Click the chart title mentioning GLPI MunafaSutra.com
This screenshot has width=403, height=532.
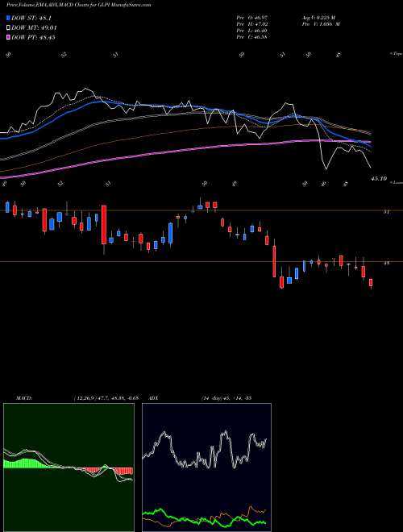pyautogui.click(x=79, y=5)
